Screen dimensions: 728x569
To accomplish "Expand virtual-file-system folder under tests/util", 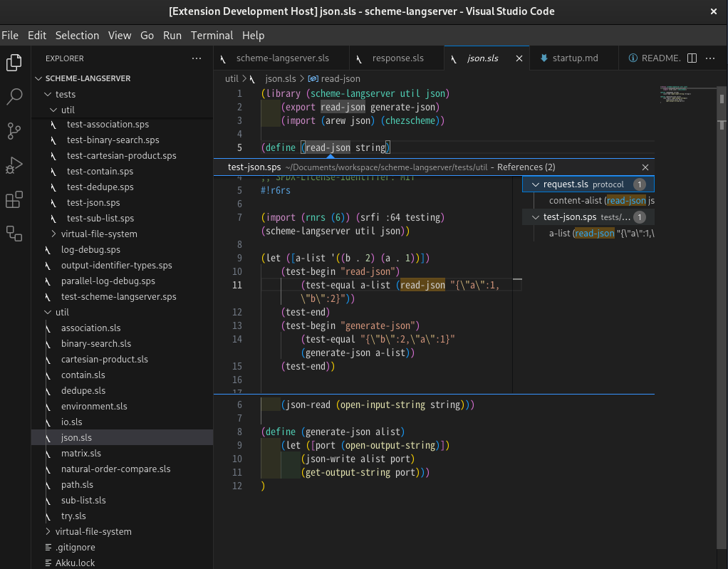I will [x=54, y=234].
